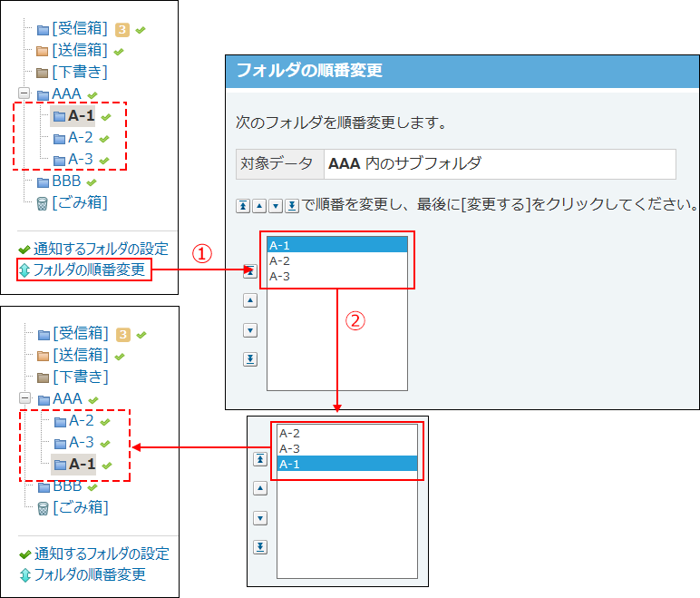Viewport: 700px width, 598px height.
Task: Click move-to-top button beside the lower result list
Action: [x=260, y=458]
